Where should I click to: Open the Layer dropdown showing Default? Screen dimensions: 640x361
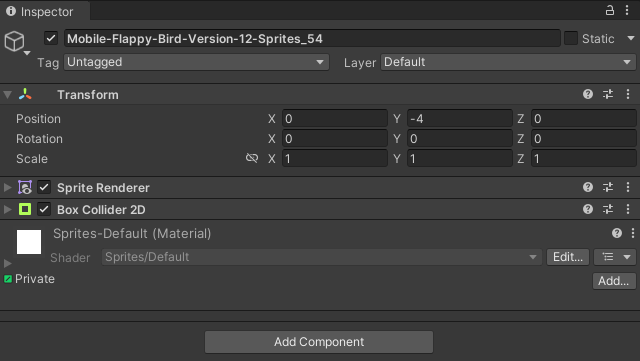[x=508, y=62]
